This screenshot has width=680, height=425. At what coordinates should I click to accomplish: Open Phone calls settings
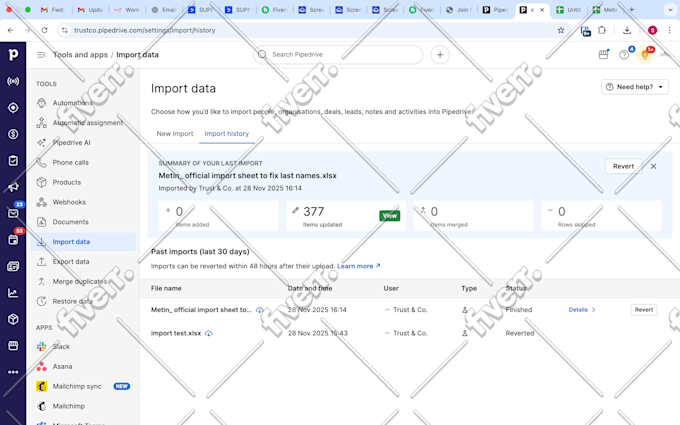tap(71, 162)
